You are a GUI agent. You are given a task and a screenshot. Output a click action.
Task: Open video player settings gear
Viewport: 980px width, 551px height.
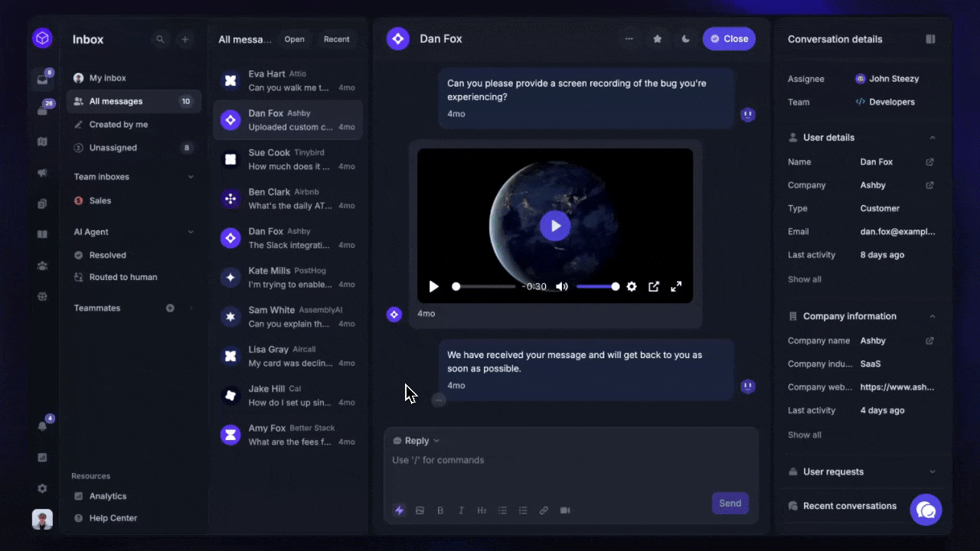click(632, 286)
